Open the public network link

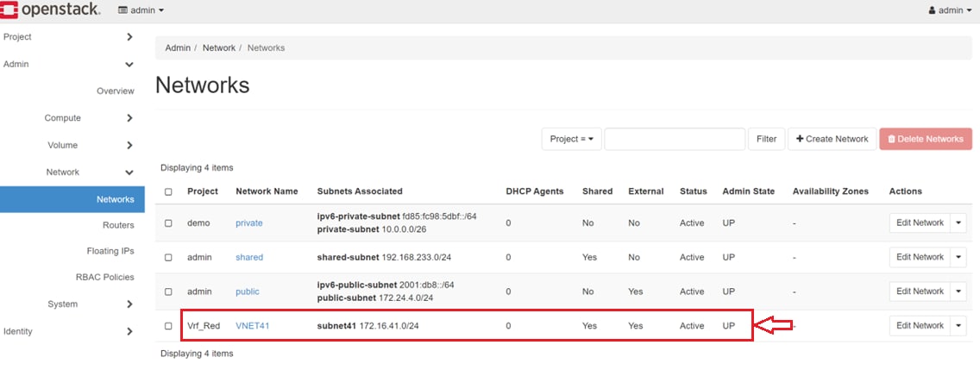(248, 291)
